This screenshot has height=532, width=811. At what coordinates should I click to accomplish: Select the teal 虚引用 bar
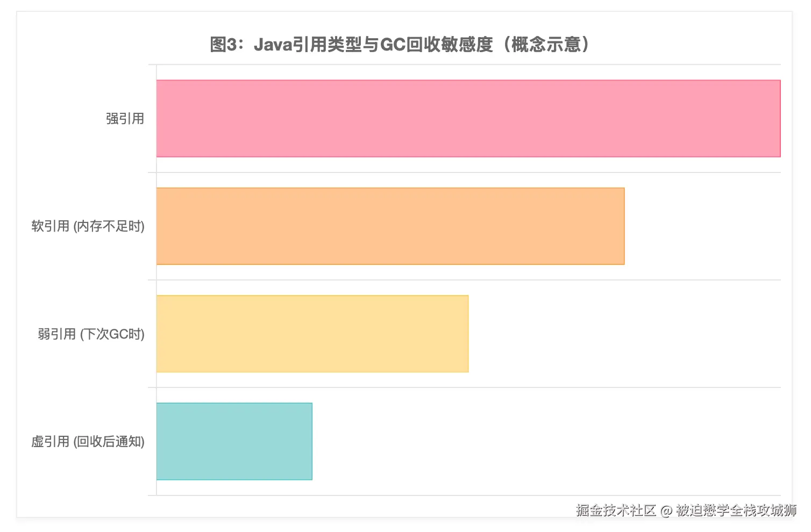234,441
